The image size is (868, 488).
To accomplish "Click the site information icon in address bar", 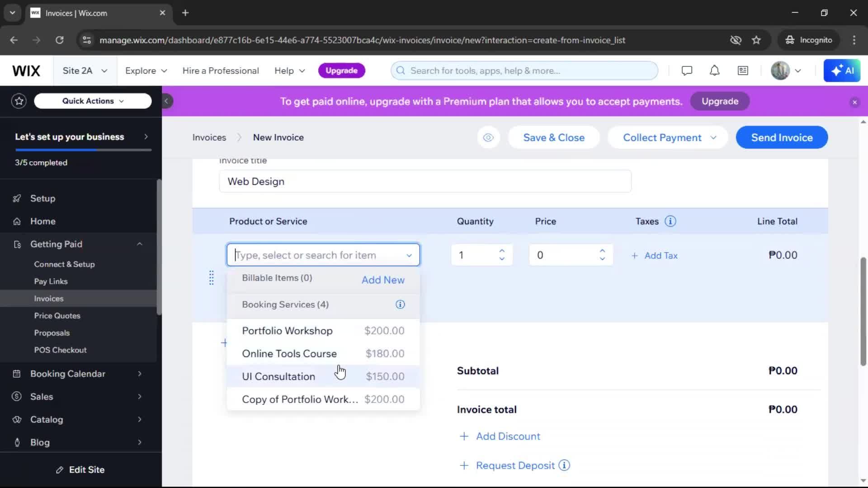I will coord(86,40).
